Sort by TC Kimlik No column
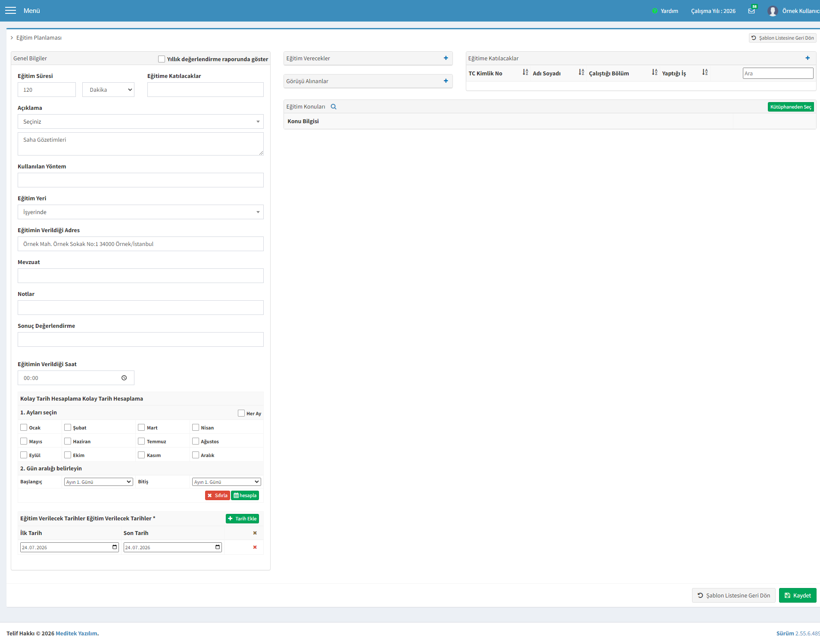820x644 pixels. [x=525, y=72]
